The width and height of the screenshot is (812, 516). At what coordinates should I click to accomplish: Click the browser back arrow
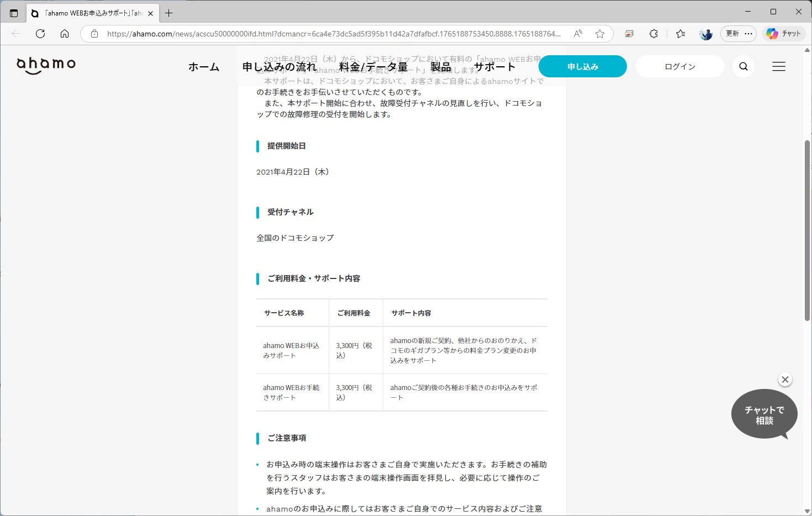(x=16, y=34)
